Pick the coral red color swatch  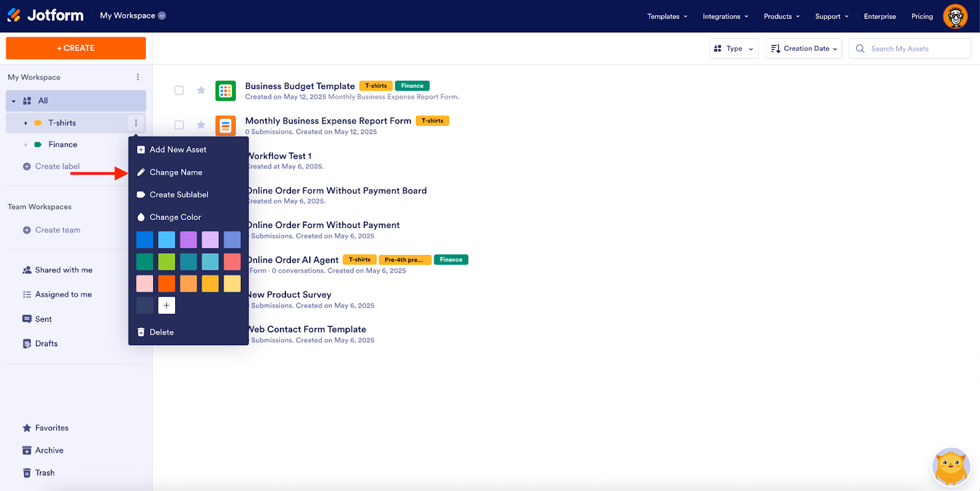point(232,262)
